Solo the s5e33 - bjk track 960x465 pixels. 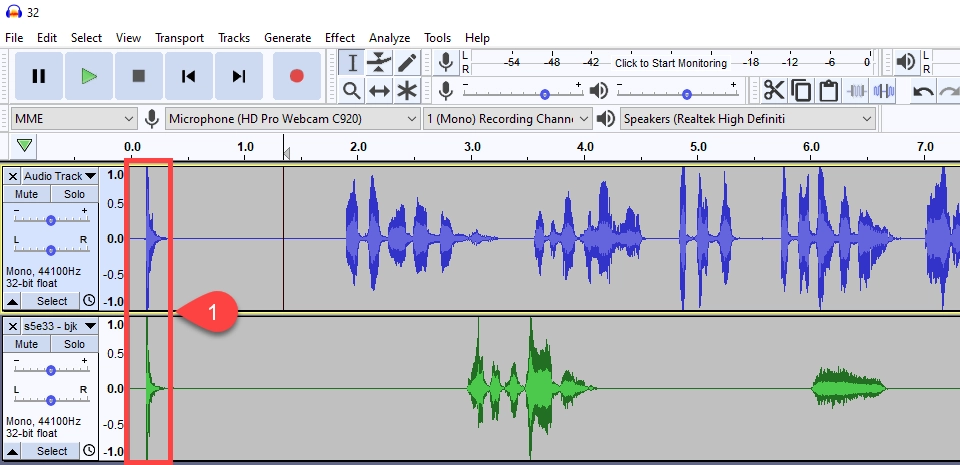(74, 344)
